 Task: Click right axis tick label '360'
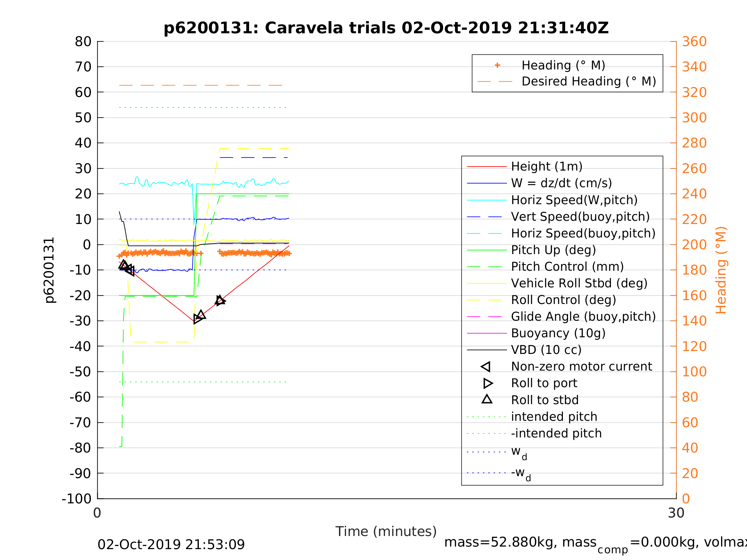(694, 42)
